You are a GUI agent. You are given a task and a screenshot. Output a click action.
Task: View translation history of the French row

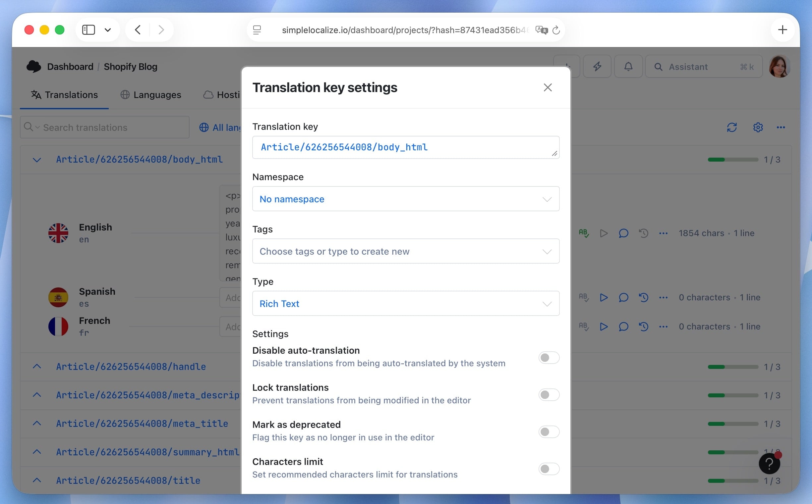(644, 327)
